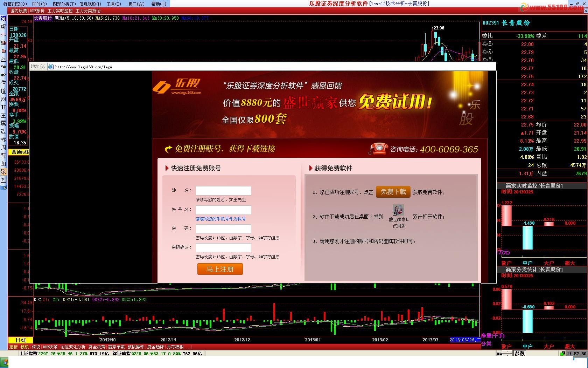Open the 工具(S) menu
This screenshot has height=368, width=588.
(x=114, y=4)
